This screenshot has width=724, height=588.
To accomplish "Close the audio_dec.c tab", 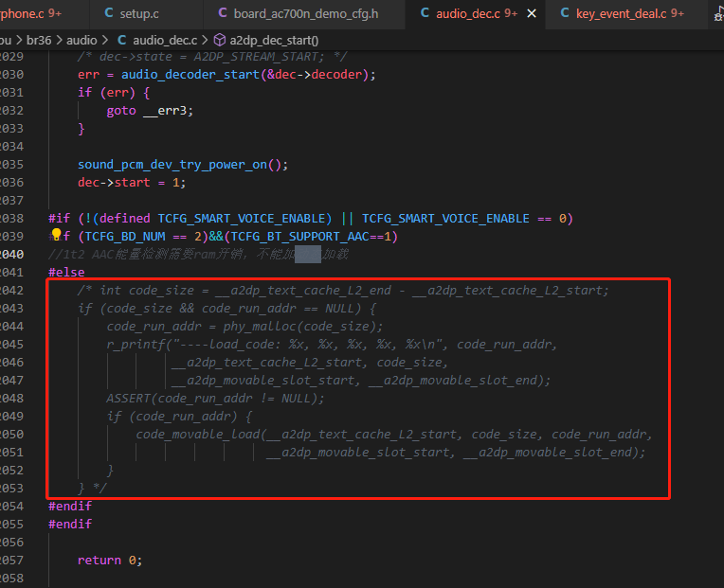I will coord(532,14).
